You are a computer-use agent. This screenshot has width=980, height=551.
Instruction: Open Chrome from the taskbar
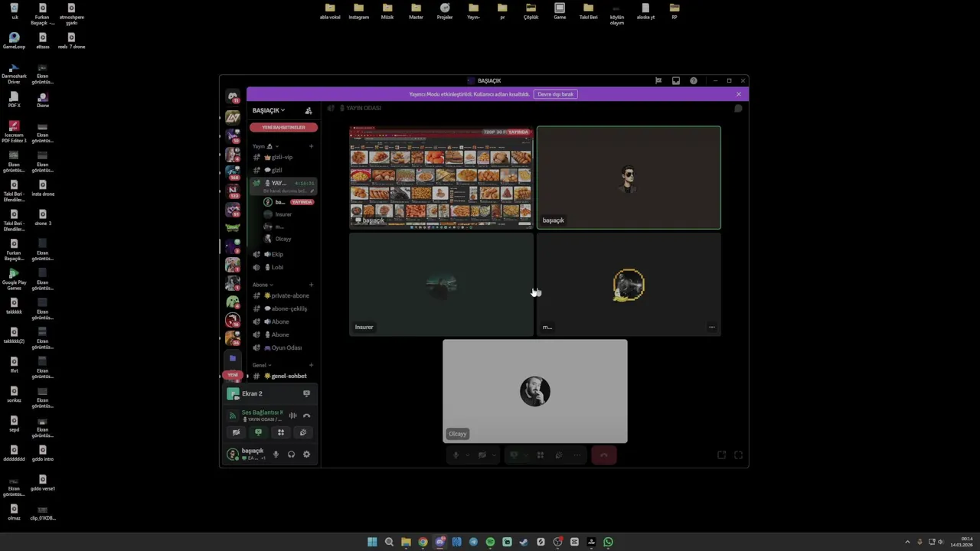pos(423,542)
